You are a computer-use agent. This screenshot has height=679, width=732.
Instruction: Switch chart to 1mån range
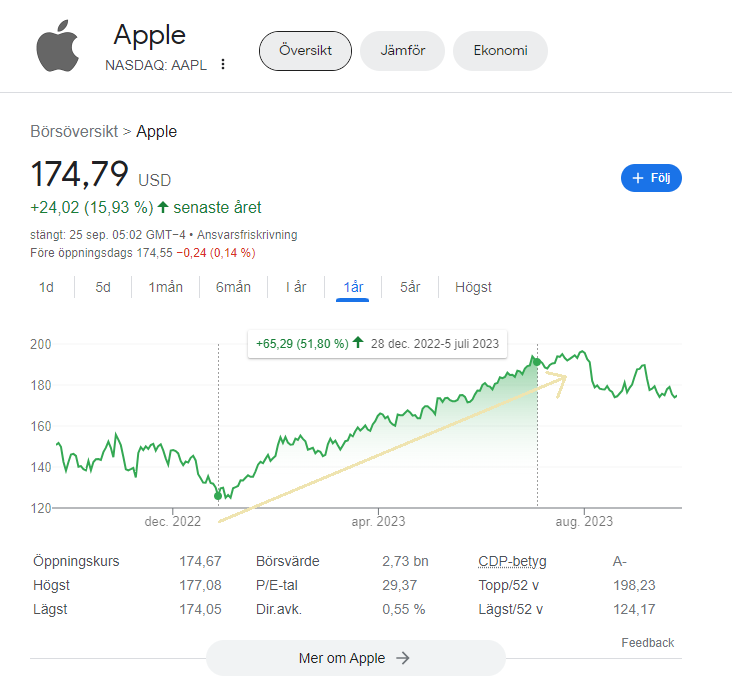166,287
